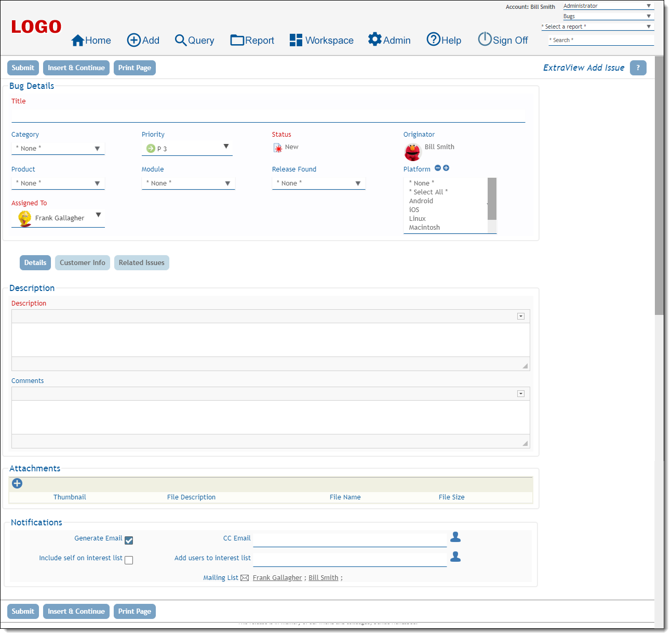Click the Frank Gallagher mailing list link
The height and width of the screenshot is (634, 672).
point(277,578)
